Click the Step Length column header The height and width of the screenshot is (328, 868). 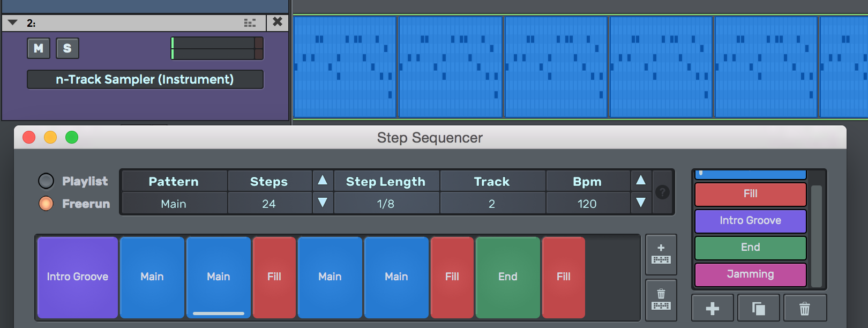tap(386, 182)
